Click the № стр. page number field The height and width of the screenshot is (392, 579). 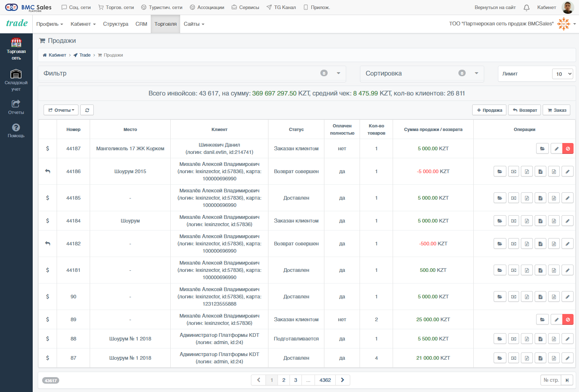pos(551,380)
